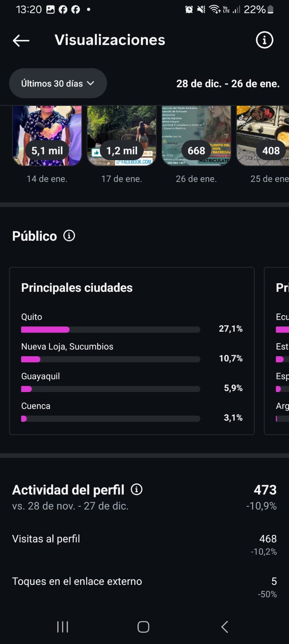Select Toques en el enlace externo row

[x=144, y=587]
